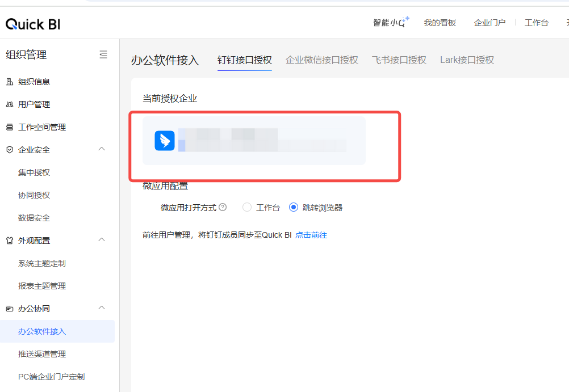Select 办公软件接入 in the sidebar
This screenshot has height=392, width=569.
click(x=57, y=331)
